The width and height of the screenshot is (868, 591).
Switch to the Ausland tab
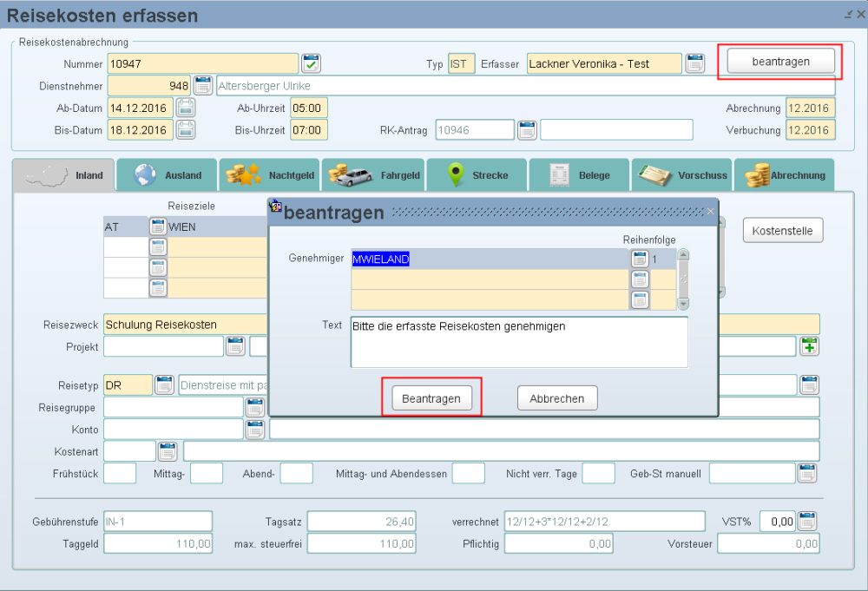point(168,175)
